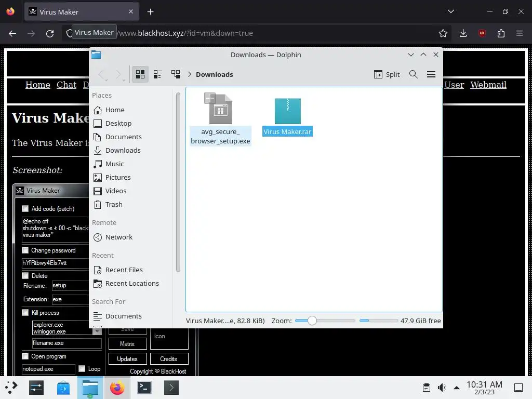Toggle Open program checkbox
The width and height of the screenshot is (532, 399).
[x=25, y=356]
